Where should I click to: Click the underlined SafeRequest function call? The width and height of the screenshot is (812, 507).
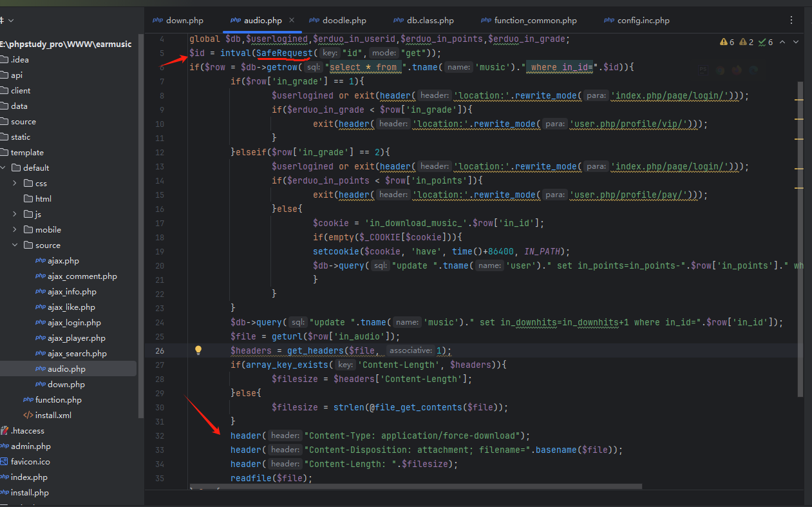tap(285, 53)
